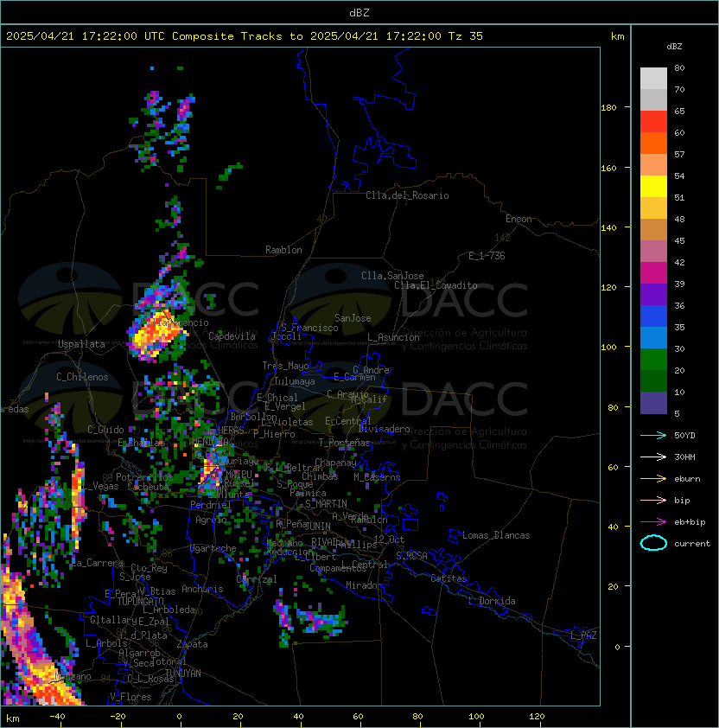This screenshot has height=728, width=719.
Task: Click the 'Tulumaya' map label
Action: pyautogui.click(x=295, y=381)
